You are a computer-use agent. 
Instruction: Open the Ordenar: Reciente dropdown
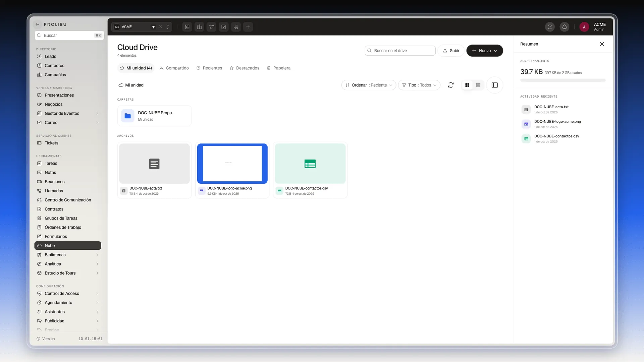pyautogui.click(x=369, y=85)
